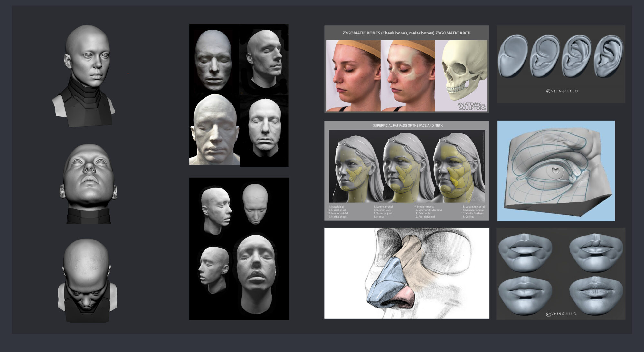Click the upper death mask collage image
This screenshot has width=644, height=352.
point(240,97)
